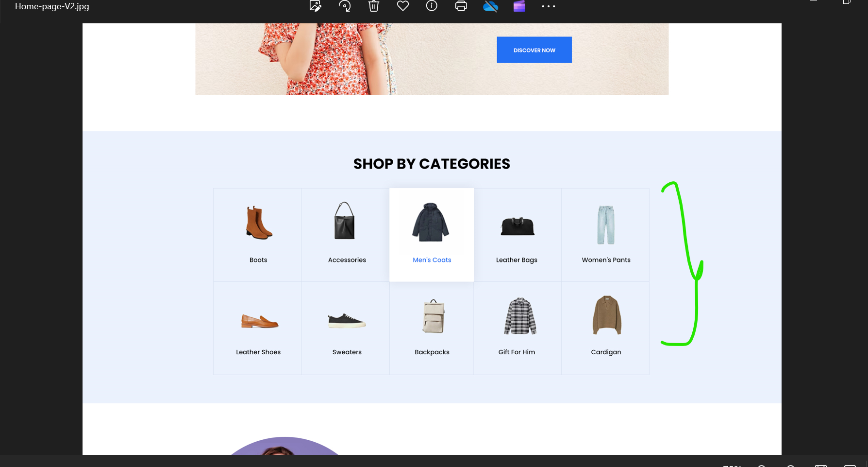
Task: Open the Clipchamp video editor icon
Action: (519, 6)
